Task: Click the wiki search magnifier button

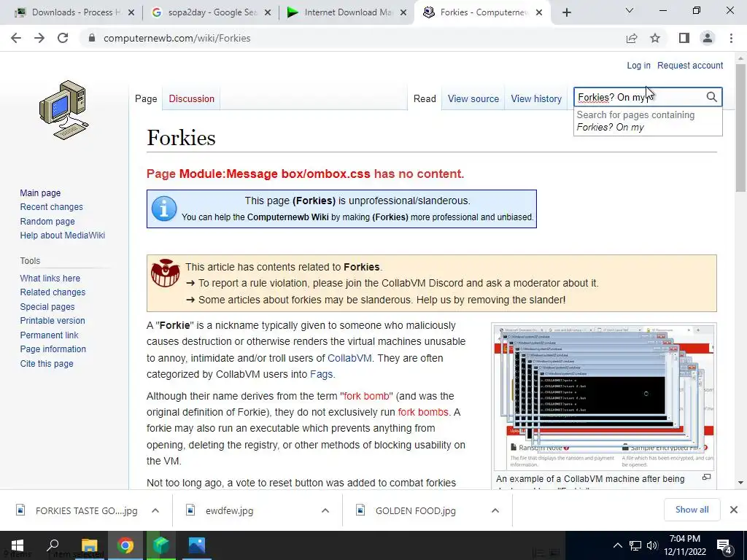Action: tap(711, 97)
